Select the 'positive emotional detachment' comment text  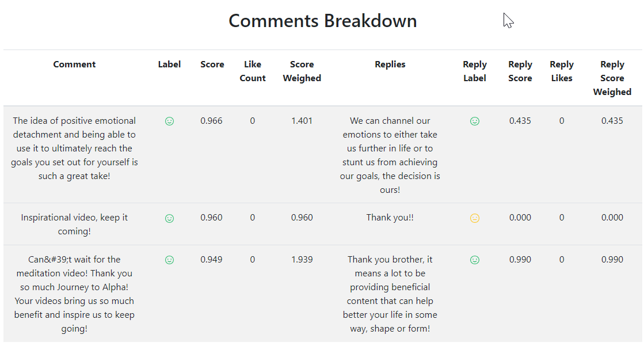point(74,149)
